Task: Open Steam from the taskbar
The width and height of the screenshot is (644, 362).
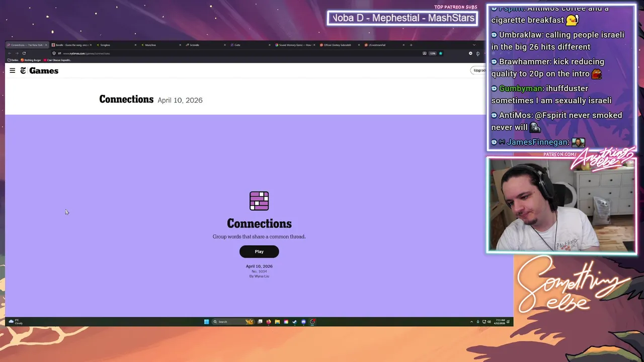Action: pos(294,322)
